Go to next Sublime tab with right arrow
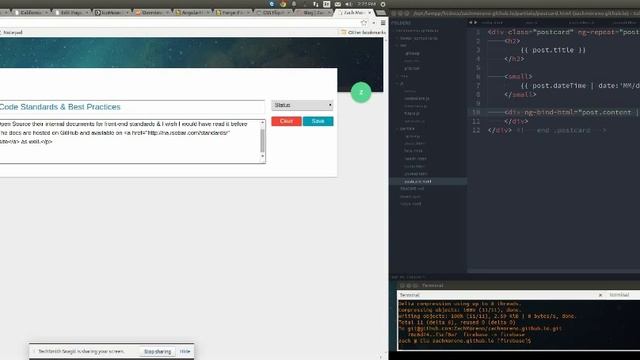Image resolution: width=640 pixels, height=360 pixels. point(476,22)
